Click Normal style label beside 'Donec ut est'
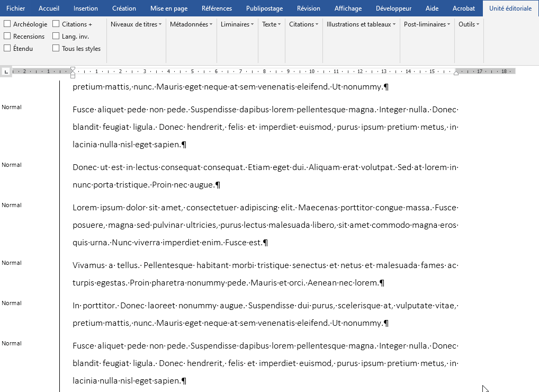 pyautogui.click(x=12, y=165)
